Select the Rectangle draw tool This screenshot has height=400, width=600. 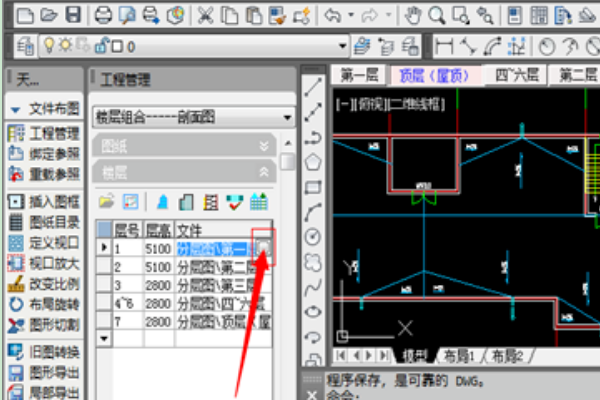pyautogui.click(x=313, y=187)
